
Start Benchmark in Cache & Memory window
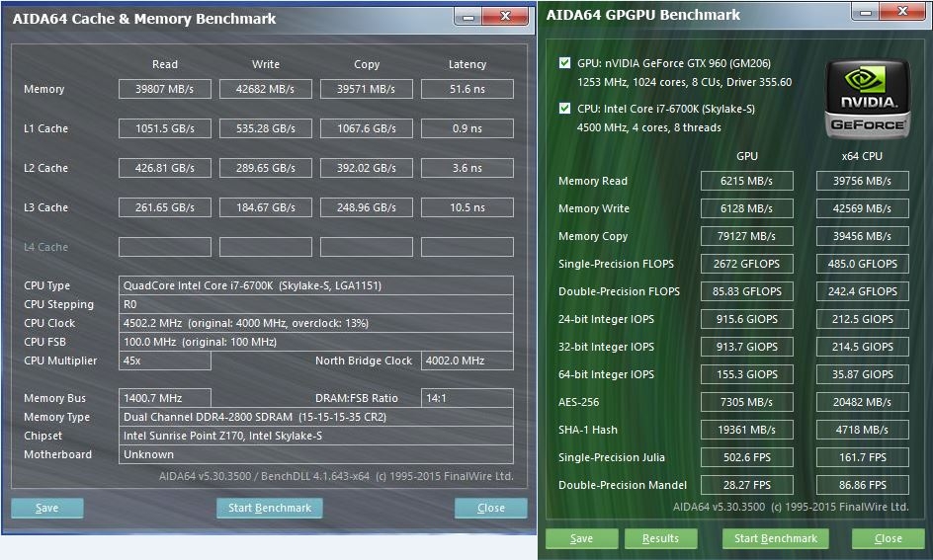pyautogui.click(x=270, y=508)
